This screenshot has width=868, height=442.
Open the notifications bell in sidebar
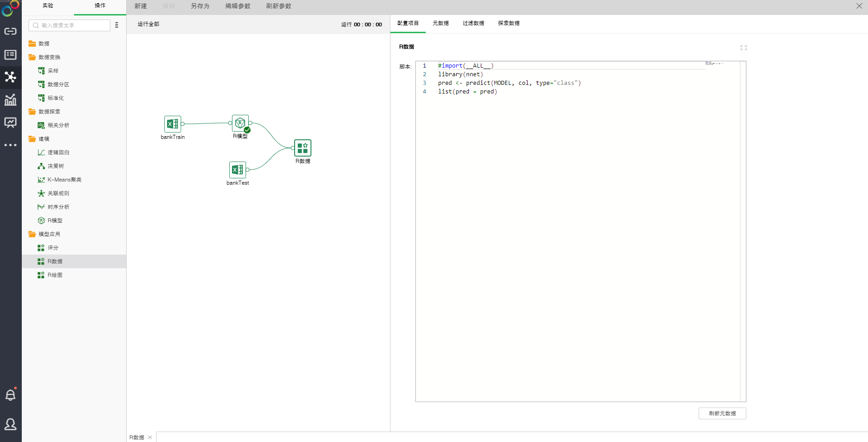(10, 395)
